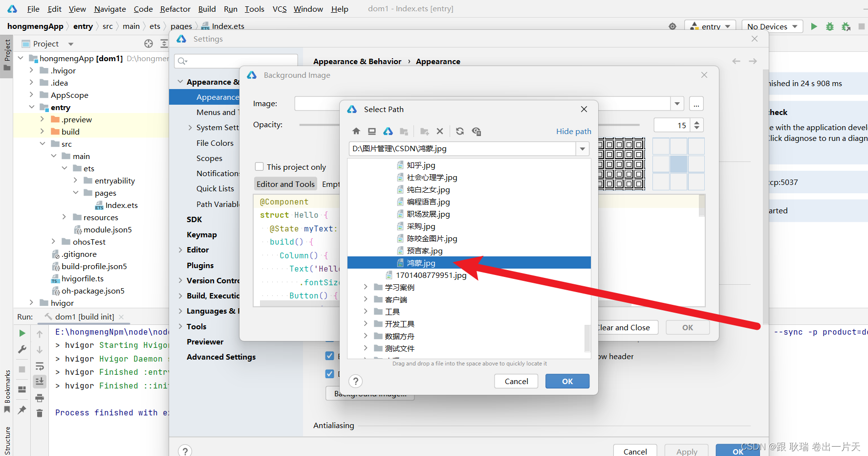Screen dimensions: 868x456
Task: Print Run console output icon
Action: coord(40,398)
